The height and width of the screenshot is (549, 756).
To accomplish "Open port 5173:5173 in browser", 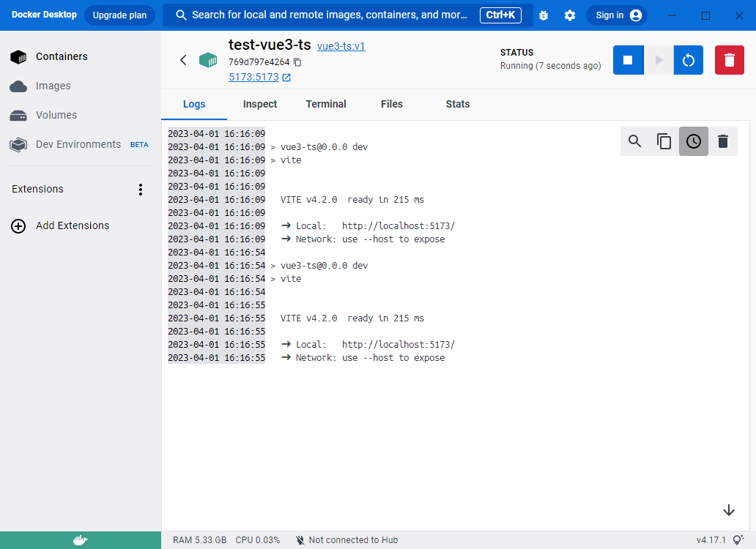I will (259, 77).
